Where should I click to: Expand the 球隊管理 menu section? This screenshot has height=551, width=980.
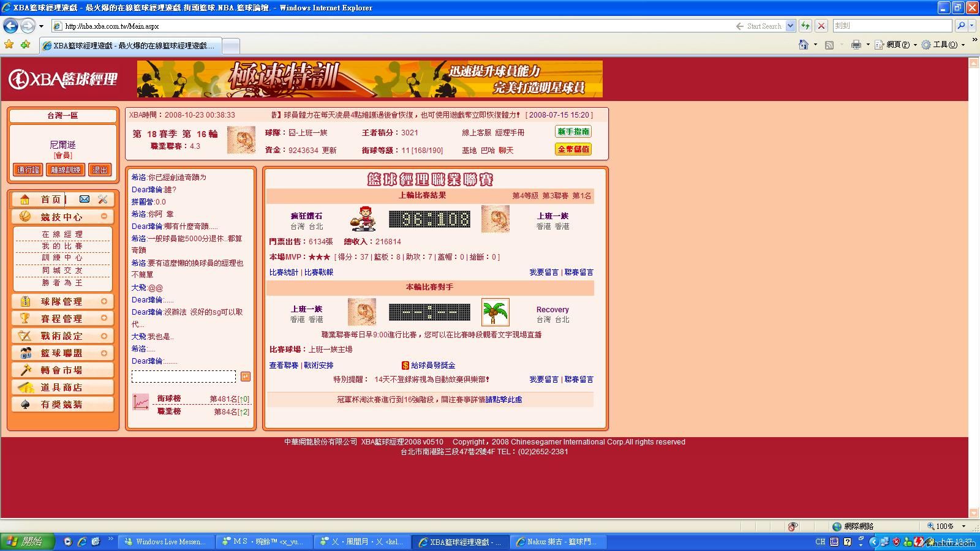[104, 301]
